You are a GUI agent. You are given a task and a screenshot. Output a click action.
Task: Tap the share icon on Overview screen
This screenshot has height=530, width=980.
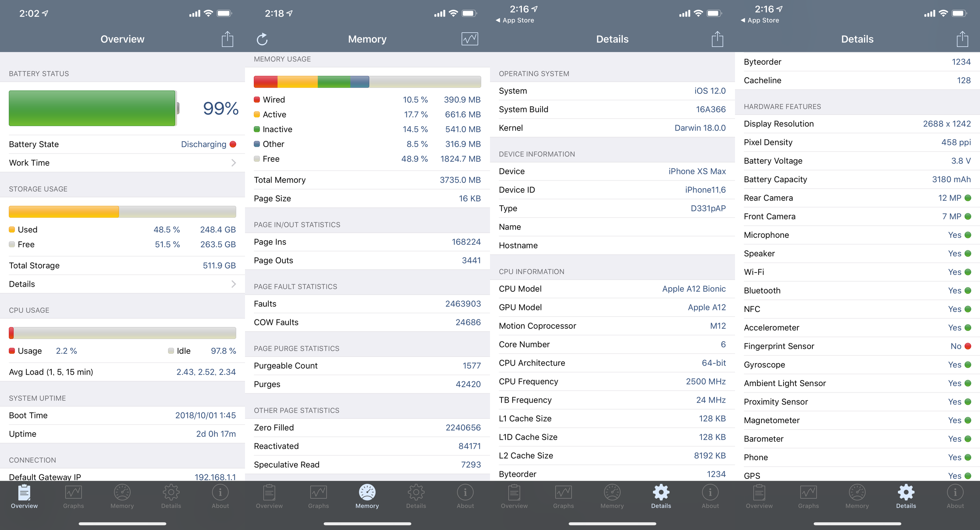tap(227, 39)
